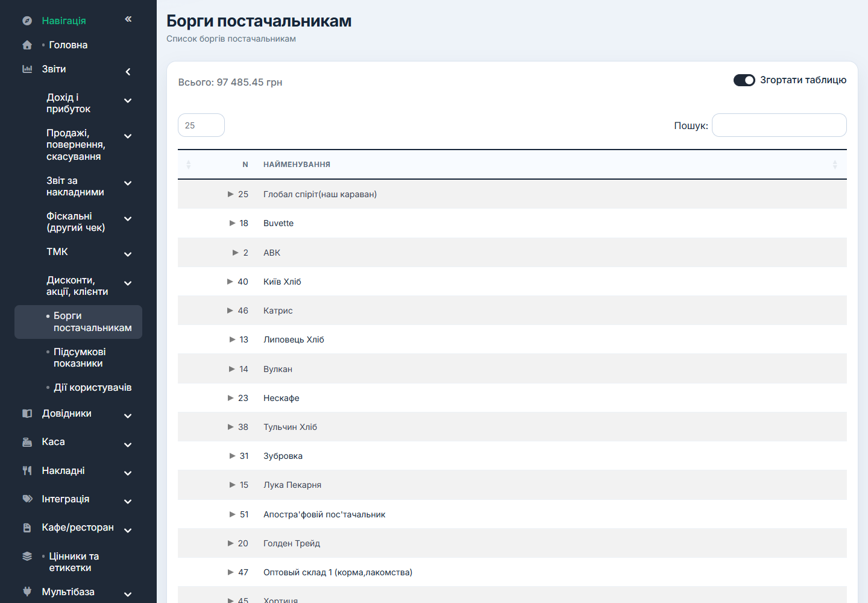This screenshot has width=868, height=603.
Task: Click the page size box showing 25
Action: tap(201, 125)
